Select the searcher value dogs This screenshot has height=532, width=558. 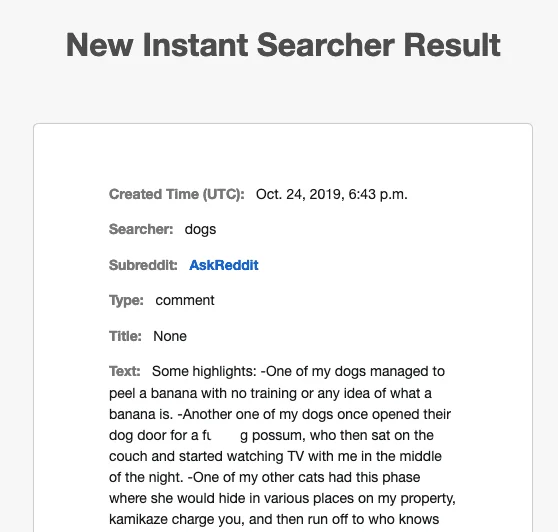click(x=200, y=230)
